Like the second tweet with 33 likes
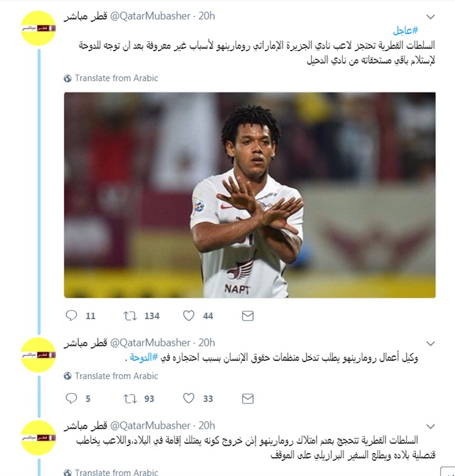This screenshot has width=455, height=476. pyautogui.click(x=188, y=398)
